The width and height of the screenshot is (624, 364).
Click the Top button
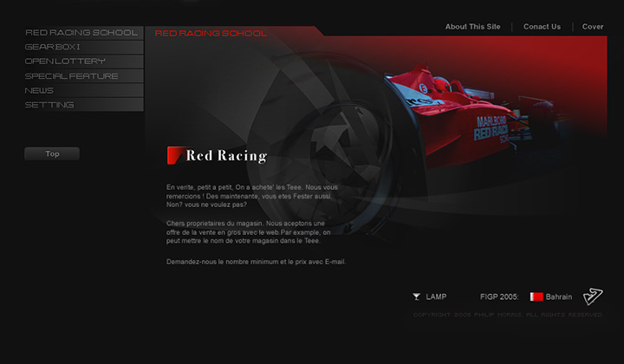tap(52, 154)
